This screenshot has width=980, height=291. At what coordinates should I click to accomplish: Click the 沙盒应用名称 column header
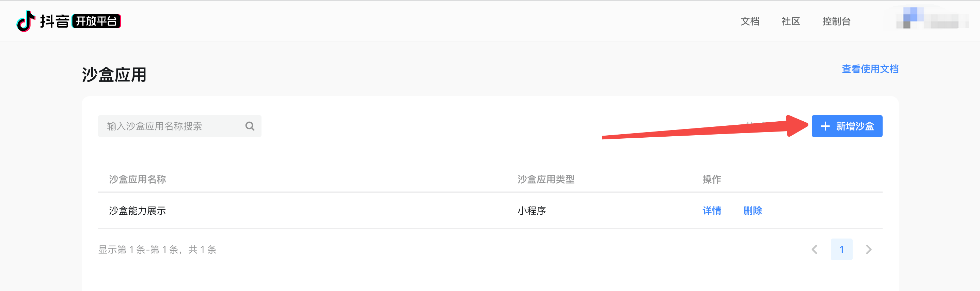137,179
